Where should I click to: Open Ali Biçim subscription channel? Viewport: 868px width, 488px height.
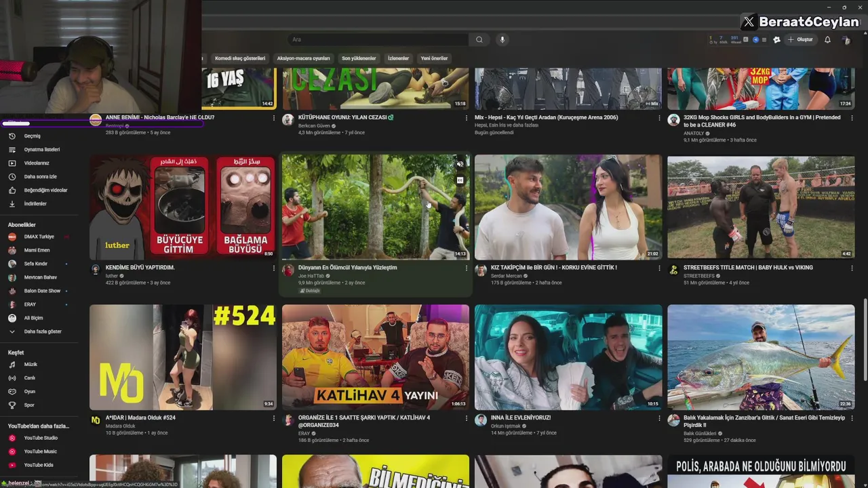click(33, 318)
